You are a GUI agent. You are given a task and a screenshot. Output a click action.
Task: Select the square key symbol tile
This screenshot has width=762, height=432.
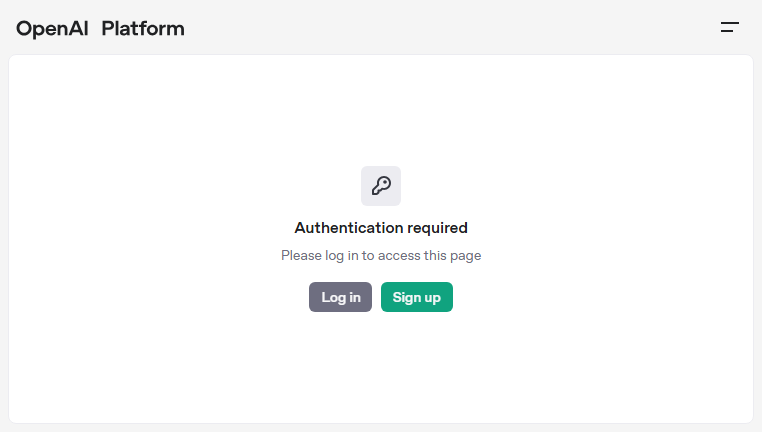point(381,186)
